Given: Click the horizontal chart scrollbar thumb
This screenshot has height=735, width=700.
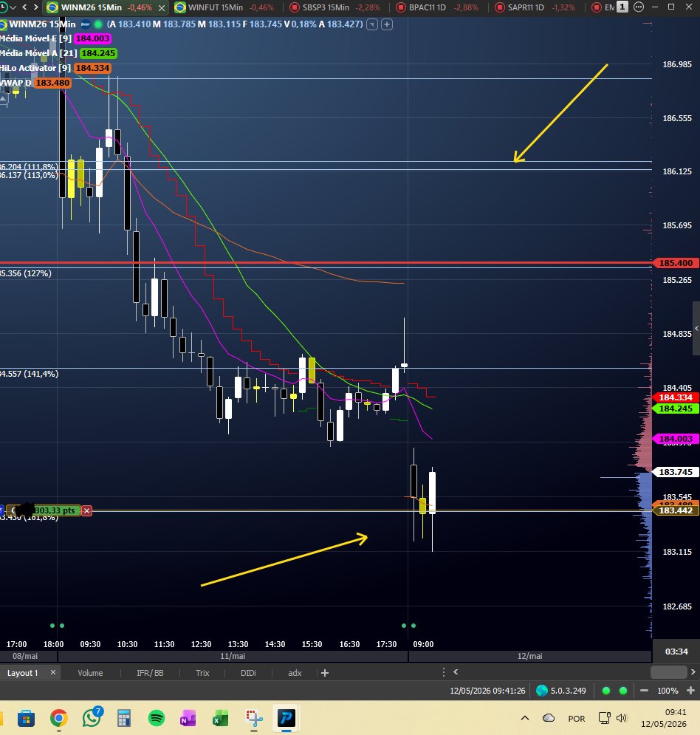Looking at the screenshot, I should (x=668, y=672).
